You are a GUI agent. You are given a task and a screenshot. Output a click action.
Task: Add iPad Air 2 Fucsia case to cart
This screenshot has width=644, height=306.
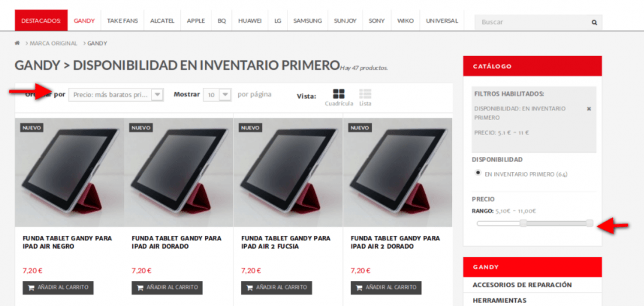276,287
